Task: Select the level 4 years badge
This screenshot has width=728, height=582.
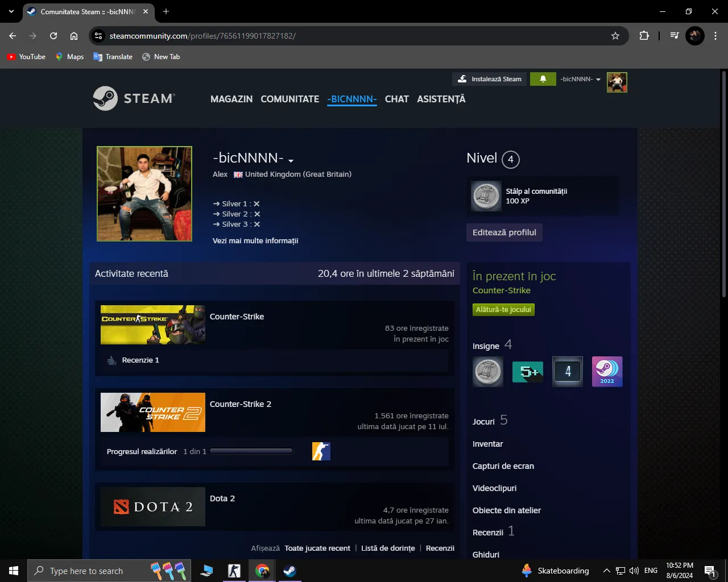Action: point(568,372)
